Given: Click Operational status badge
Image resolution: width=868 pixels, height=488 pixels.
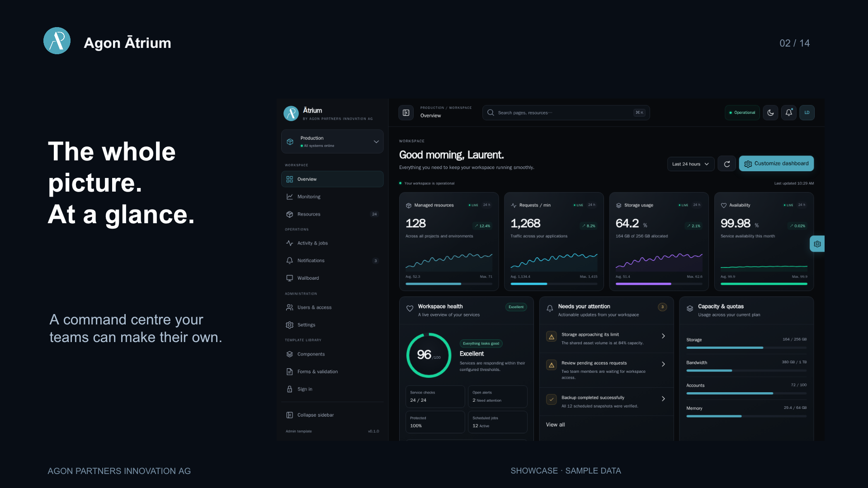Looking at the screenshot, I should (x=742, y=113).
